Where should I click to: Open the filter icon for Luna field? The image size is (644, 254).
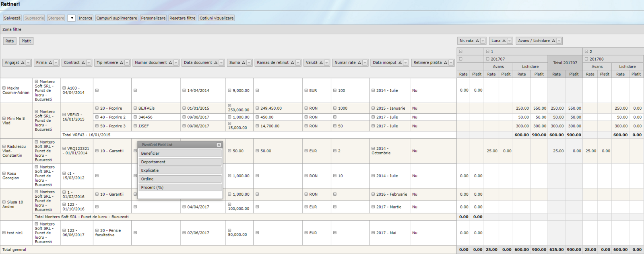point(510,41)
